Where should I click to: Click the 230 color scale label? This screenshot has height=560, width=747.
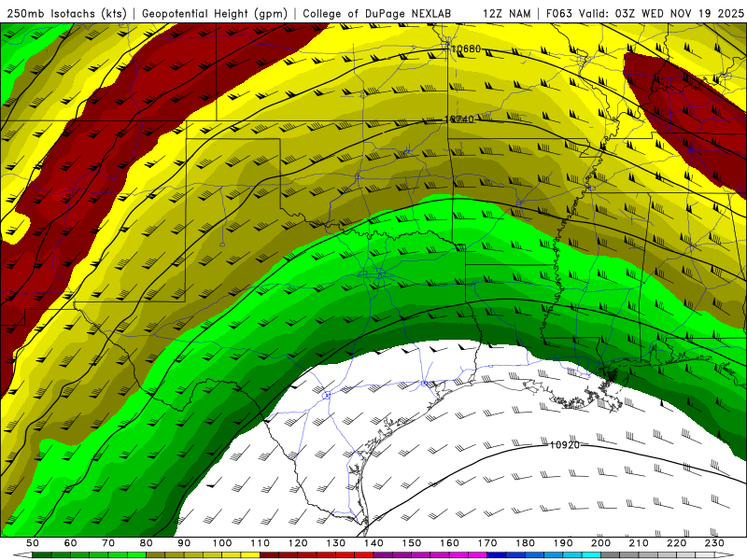click(714, 543)
